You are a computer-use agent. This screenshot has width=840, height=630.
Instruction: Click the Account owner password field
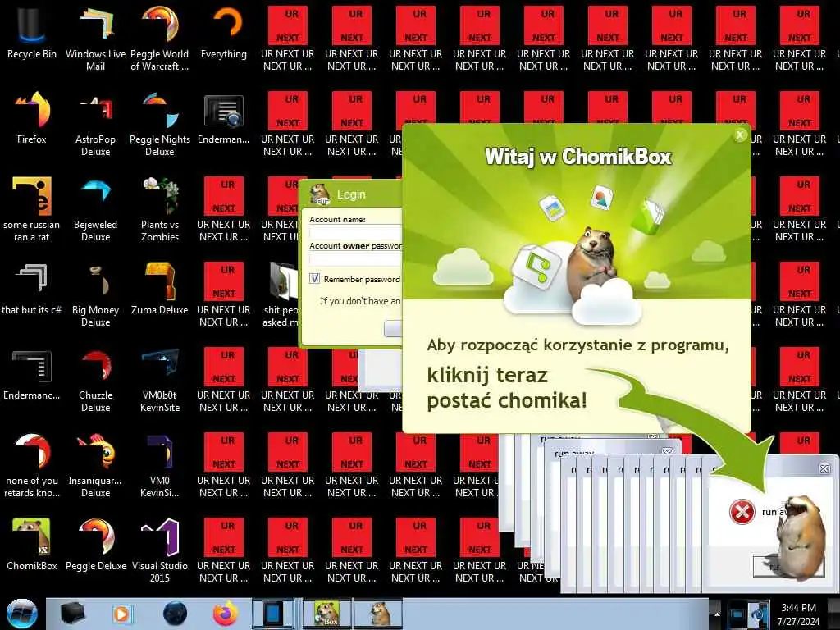click(x=355, y=259)
